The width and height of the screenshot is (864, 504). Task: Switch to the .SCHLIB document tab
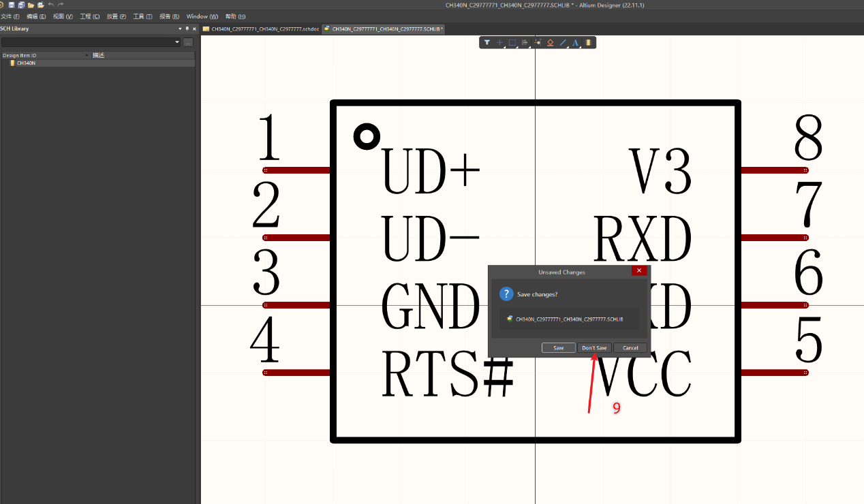tap(384, 29)
